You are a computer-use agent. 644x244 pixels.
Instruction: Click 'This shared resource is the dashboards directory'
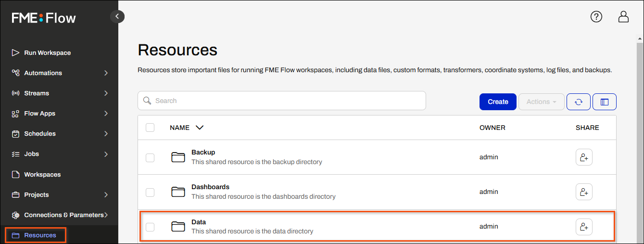pyautogui.click(x=264, y=196)
